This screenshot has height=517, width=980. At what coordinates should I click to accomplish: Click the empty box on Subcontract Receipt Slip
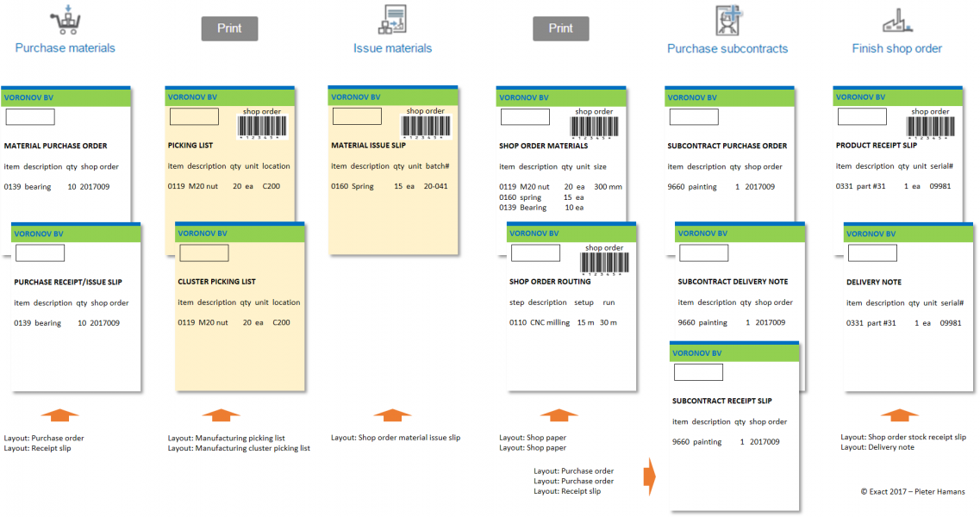(x=698, y=372)
